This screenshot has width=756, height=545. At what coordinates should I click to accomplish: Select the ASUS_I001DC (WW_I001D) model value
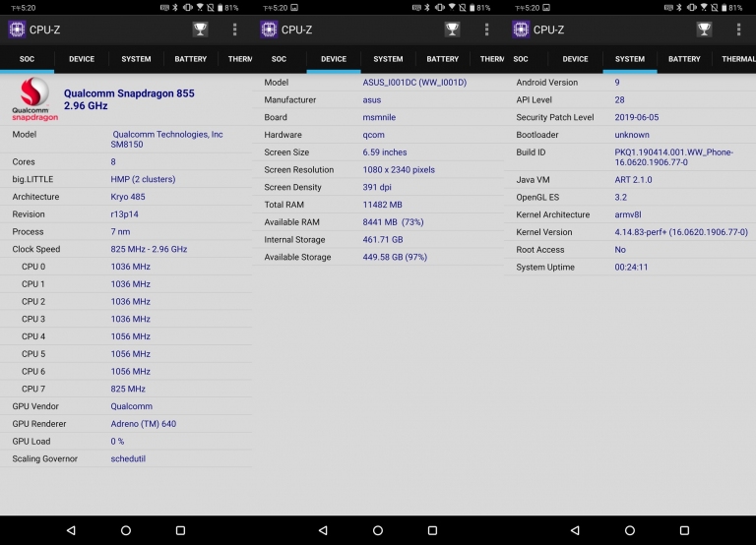coord(414,83)
